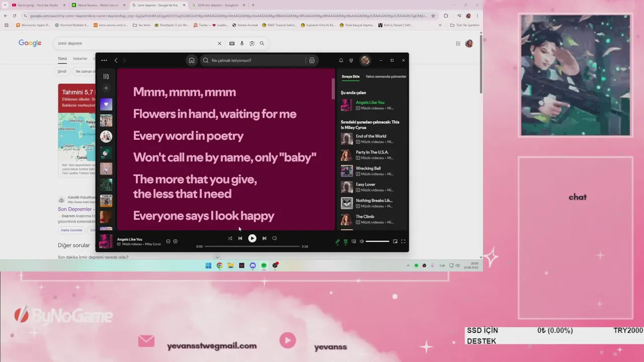
Task: Open Google apps grid
Action: 458,44
